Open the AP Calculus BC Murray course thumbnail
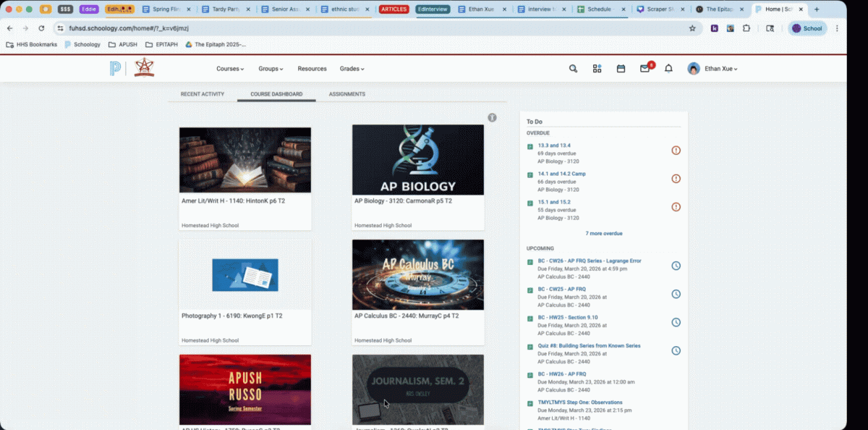Image resolution: width=868 pixels, height=430 pixels. coord(418,275)
